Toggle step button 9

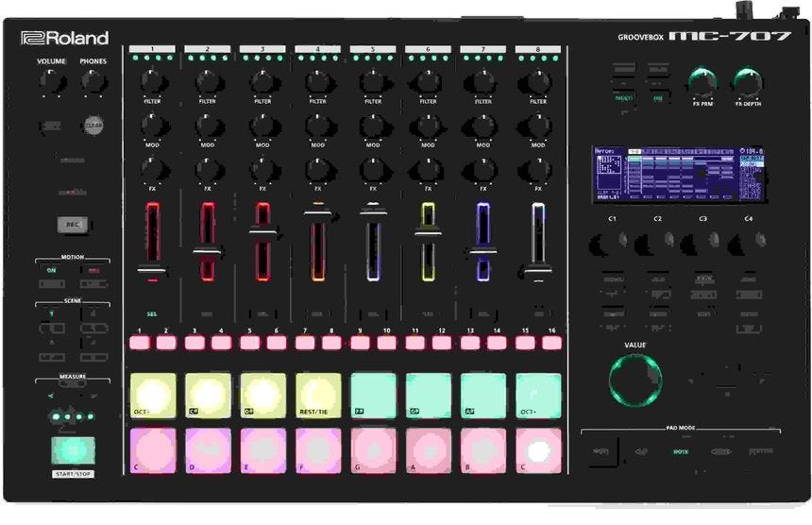pyautogui.click(x=360, y=342)
